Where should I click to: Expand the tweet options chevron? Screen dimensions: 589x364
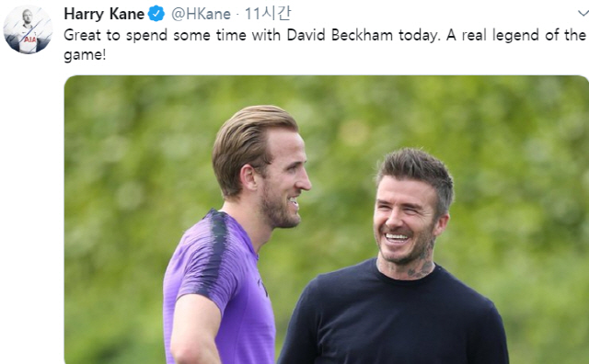tap(583, 14)
